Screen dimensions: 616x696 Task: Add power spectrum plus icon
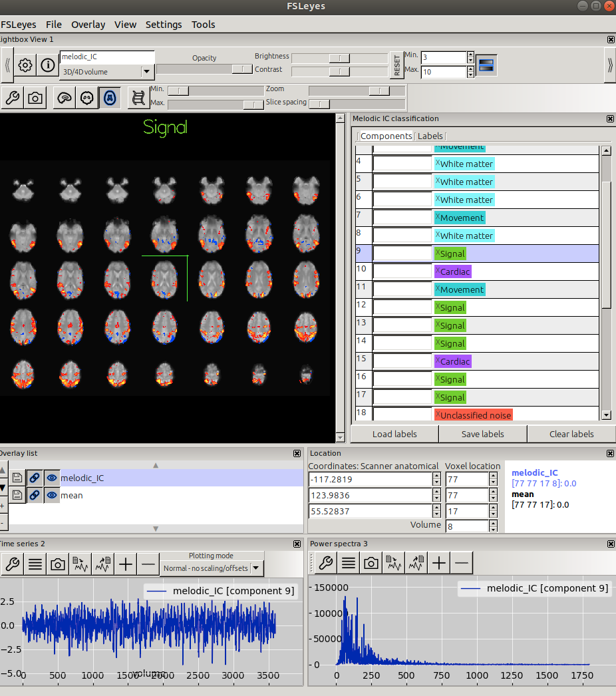click(x=439, y=563)
